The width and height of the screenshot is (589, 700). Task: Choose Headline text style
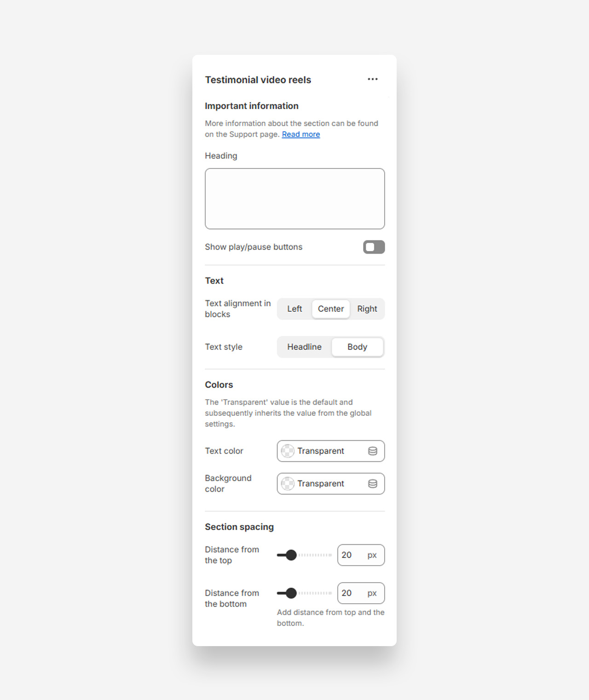(304, 347)
